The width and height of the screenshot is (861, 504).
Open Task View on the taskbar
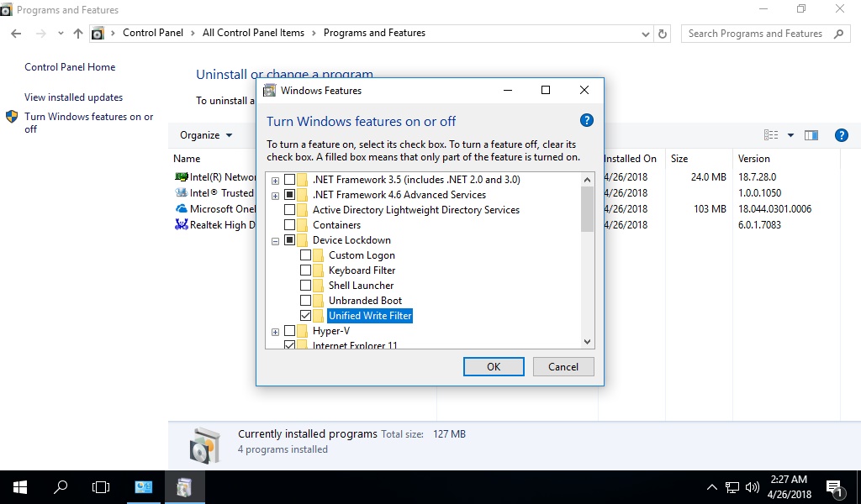coord(101,487)
